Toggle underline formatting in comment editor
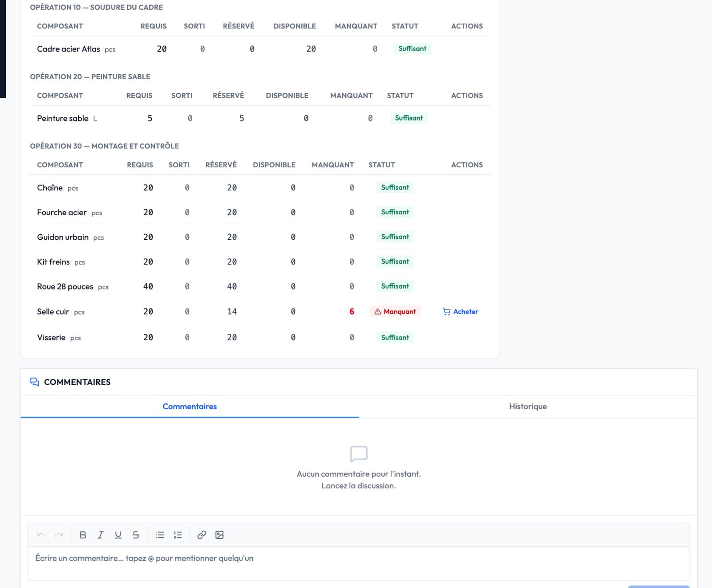Viewport: 712px width, 588px height. 118,535
